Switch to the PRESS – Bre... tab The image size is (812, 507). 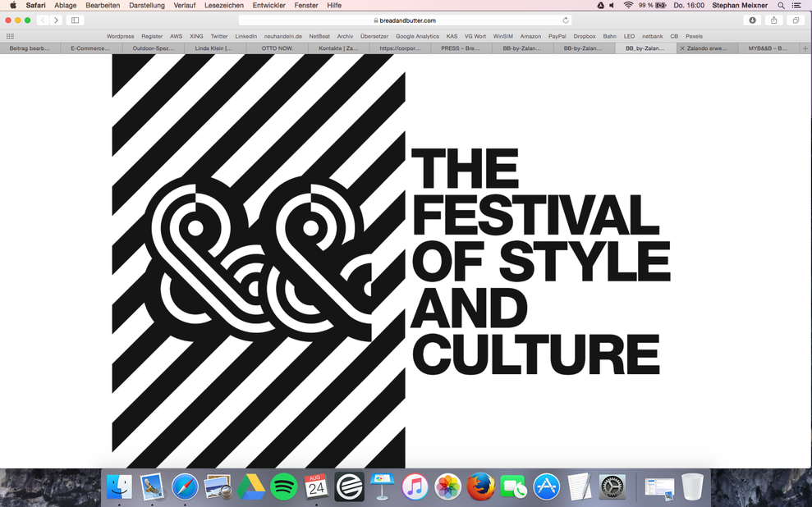click(461, 48)
